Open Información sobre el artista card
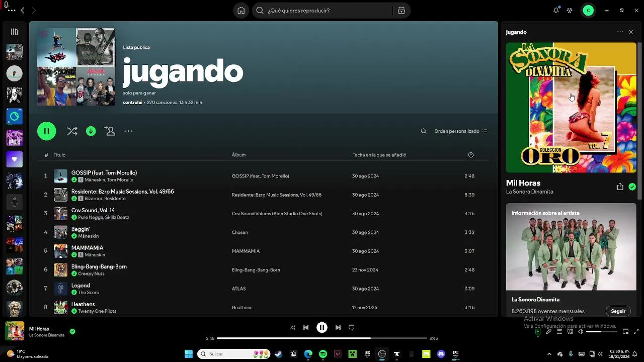 tap(571, 260)
